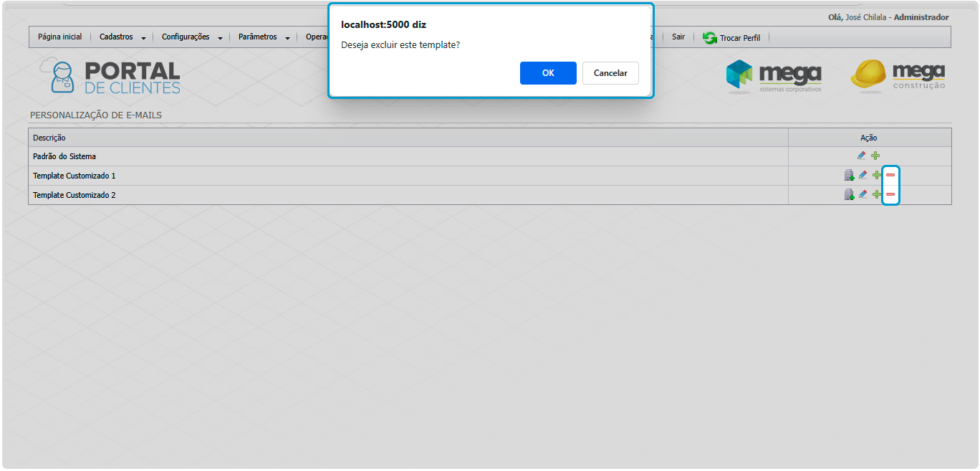This screenshot has width=980, height=471.
Task: Click the Mega Construção helmet logo
Action: 898,76
